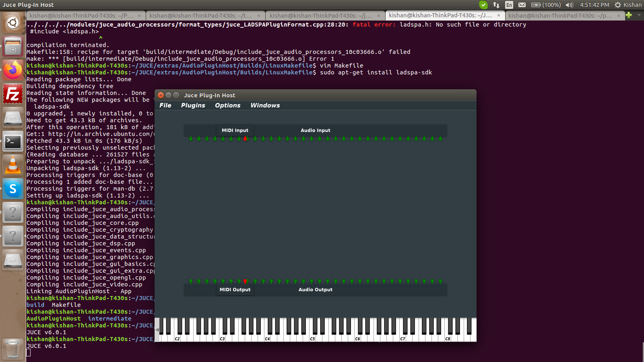Viewport: 644px width, 362px height.
Task: Click the green checkmark status indicator
Action: 483,5
